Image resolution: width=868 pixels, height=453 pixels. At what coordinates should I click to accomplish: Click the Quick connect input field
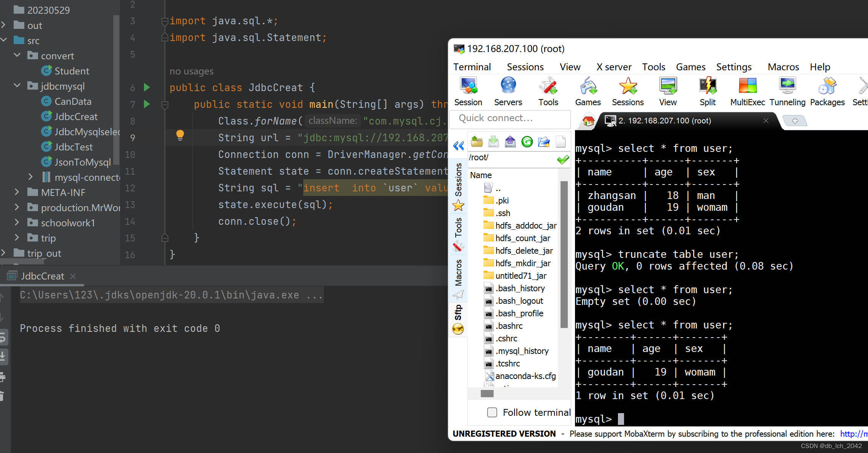coord(509,118)
